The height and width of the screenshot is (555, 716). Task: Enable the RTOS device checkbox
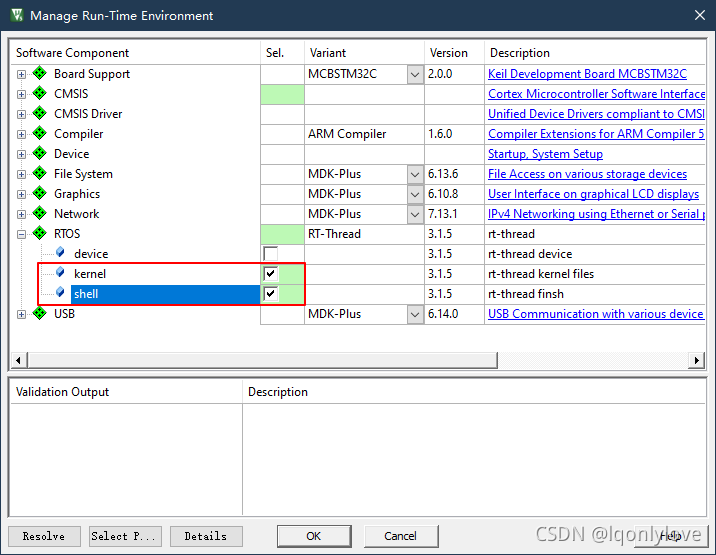tap(271, 254)
